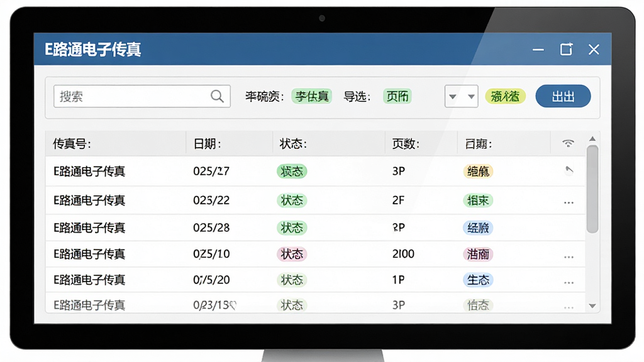Click E路通电子传真 in 0/5/20 row
644x362 pixels.
89,280
